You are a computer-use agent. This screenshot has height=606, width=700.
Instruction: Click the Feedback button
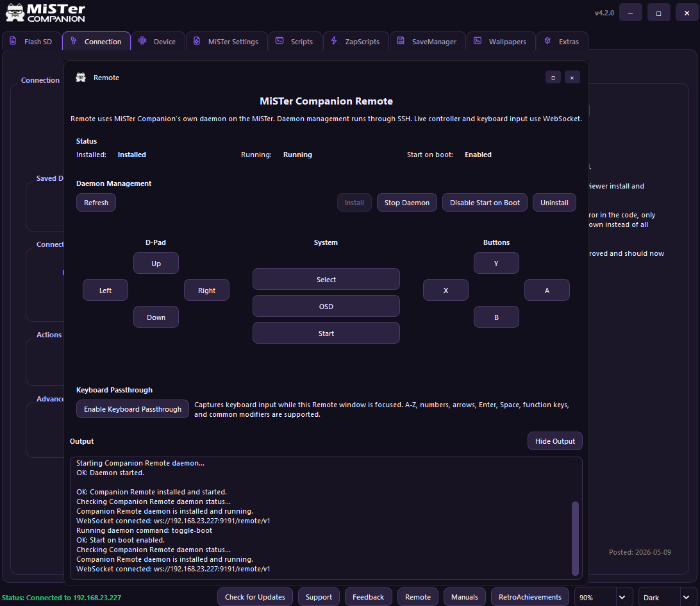point(369,596)
